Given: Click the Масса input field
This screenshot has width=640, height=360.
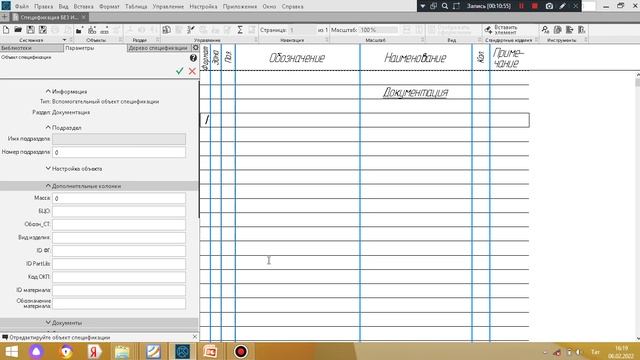Looking at the screenshot, I should tap(119, 198).
